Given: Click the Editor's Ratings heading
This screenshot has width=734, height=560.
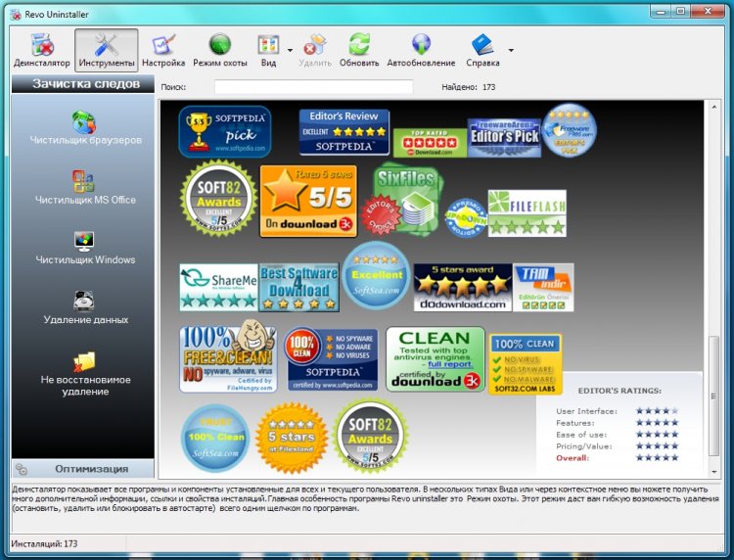Looking at the screenshot, I should click(619, 391).
